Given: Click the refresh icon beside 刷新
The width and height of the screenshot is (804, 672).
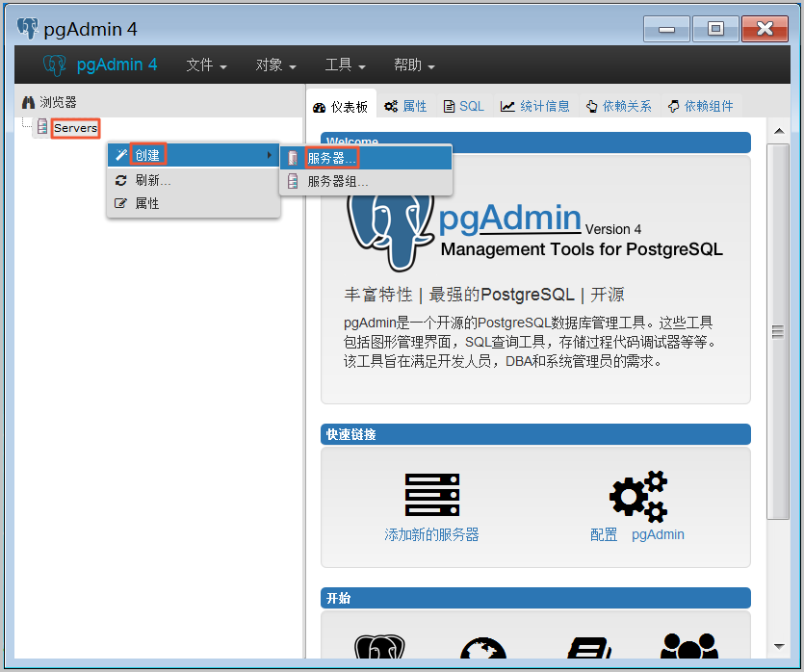Looking at the screenshot, I should click(120, 180).
